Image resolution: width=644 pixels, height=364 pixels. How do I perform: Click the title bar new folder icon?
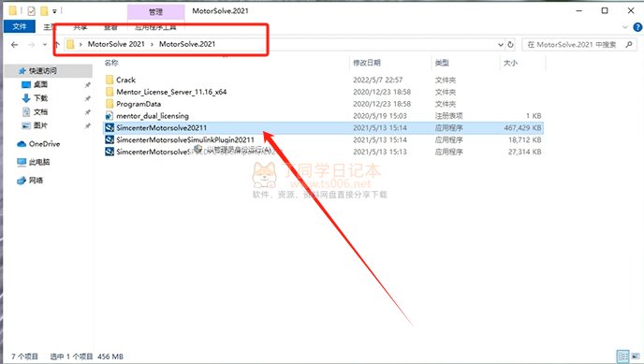(44, 11)
